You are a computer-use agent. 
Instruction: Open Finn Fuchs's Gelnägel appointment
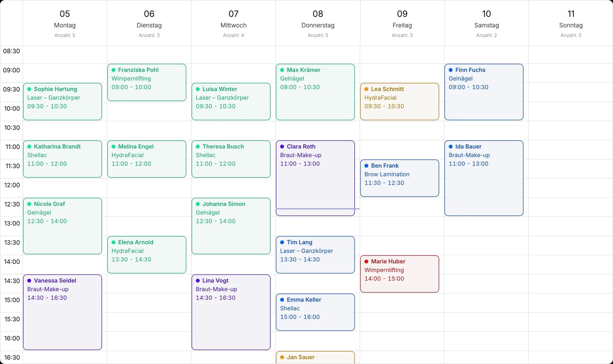(x=484, y=92)
